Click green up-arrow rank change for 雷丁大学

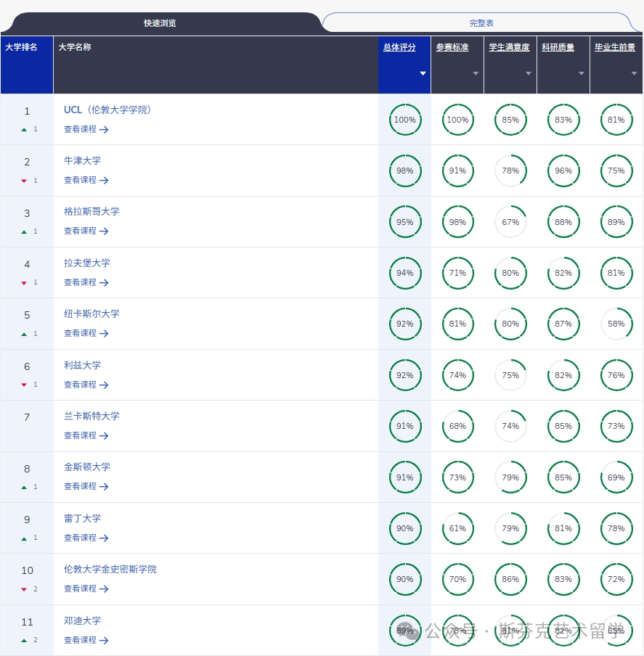(x=24, y=539)
